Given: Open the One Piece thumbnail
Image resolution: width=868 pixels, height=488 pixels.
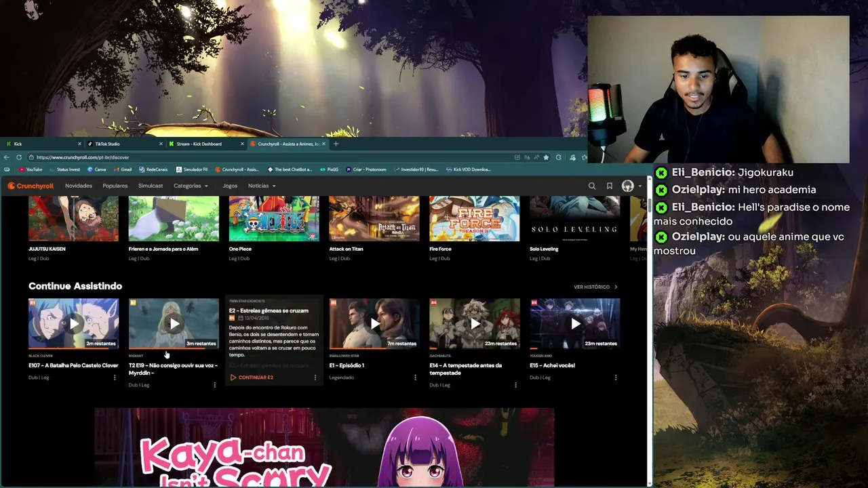Looking at the screenshot, I should (x=274, y=218).
